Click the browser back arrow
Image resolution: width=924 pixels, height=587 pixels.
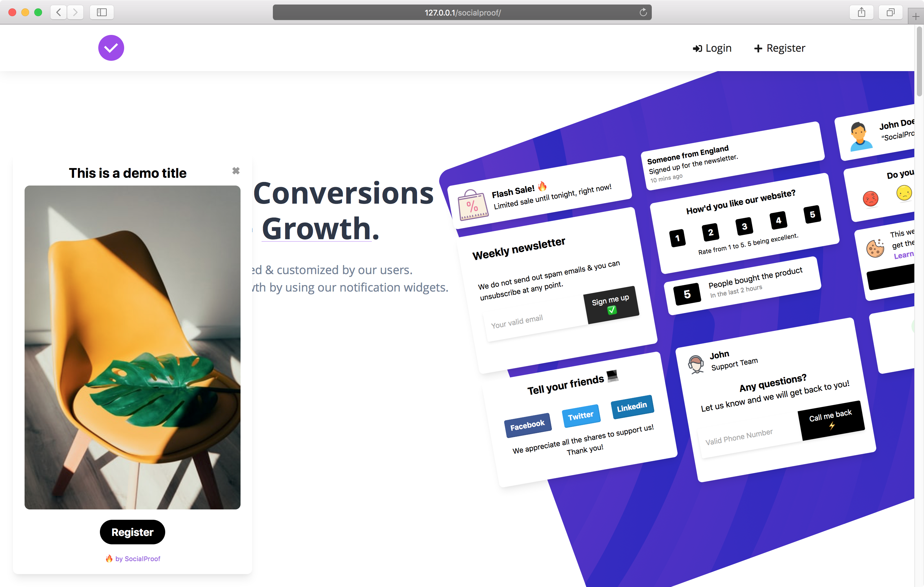coord(58,12)
